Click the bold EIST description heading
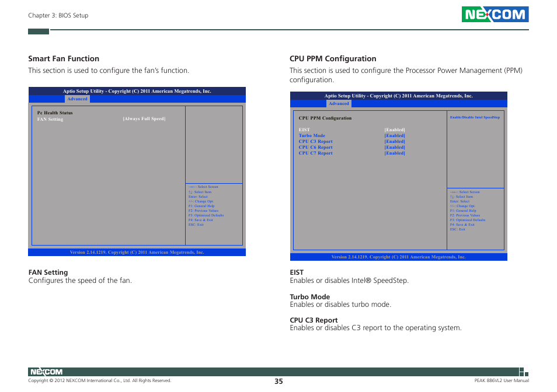This screenshot has height=392, width=557. point(297,272)
